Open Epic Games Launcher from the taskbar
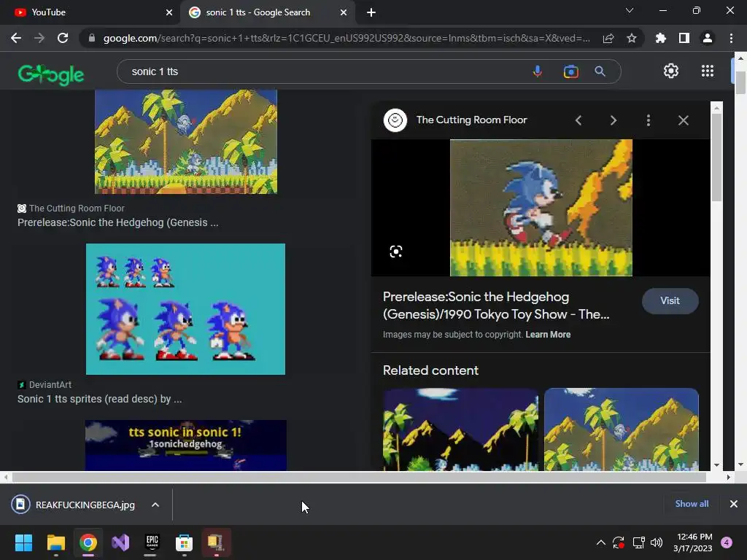 tap(152, 542)
